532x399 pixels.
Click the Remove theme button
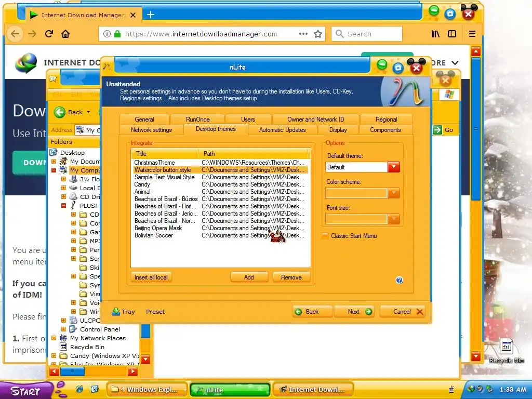click(x=291, y=277)
